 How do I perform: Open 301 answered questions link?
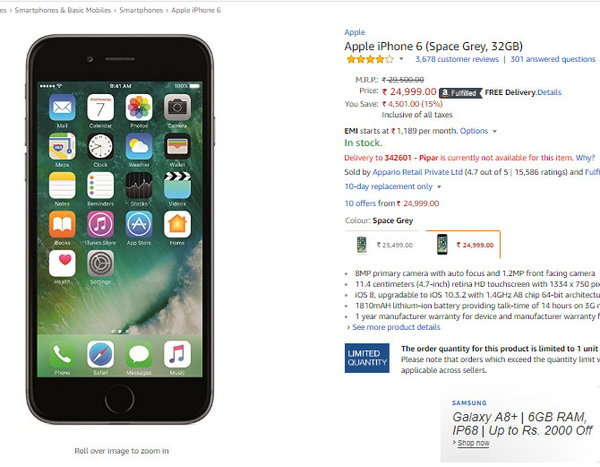(x=553, y=59)
